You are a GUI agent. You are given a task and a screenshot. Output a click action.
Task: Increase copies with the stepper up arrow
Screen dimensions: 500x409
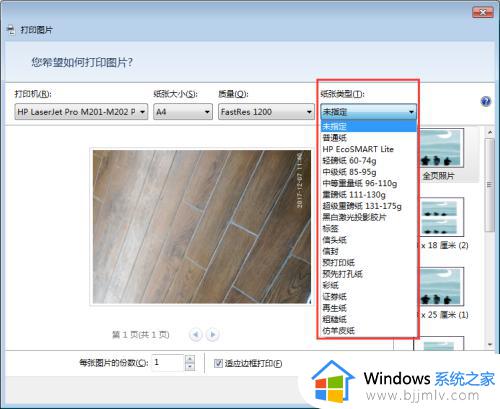click(x=190, y=359)
